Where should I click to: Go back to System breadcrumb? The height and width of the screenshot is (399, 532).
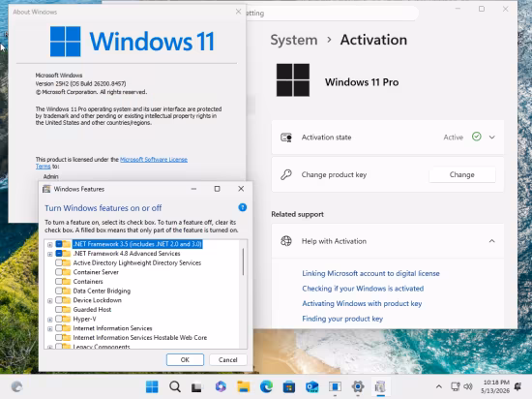pos(294,40)
